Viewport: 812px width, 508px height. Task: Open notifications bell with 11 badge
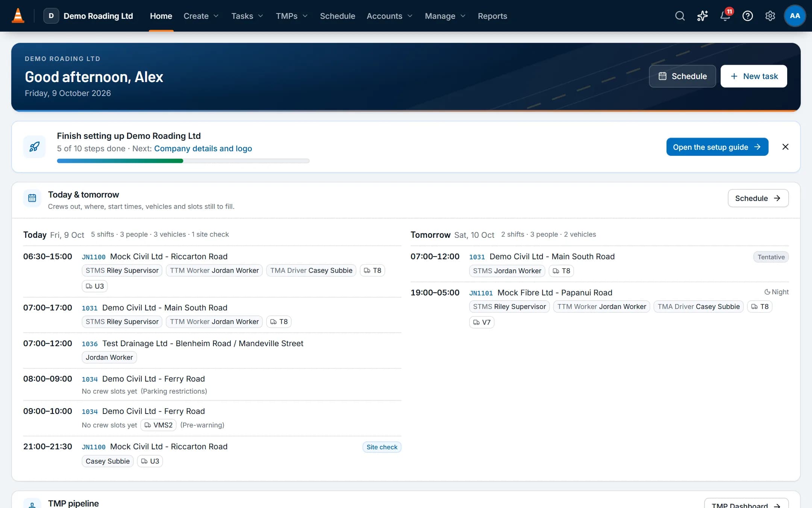(x=725, y=16)
